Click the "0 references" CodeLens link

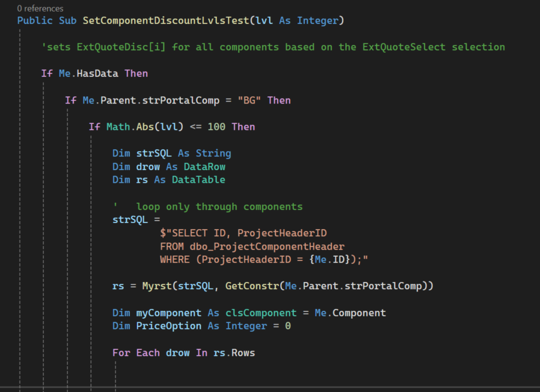40,8
